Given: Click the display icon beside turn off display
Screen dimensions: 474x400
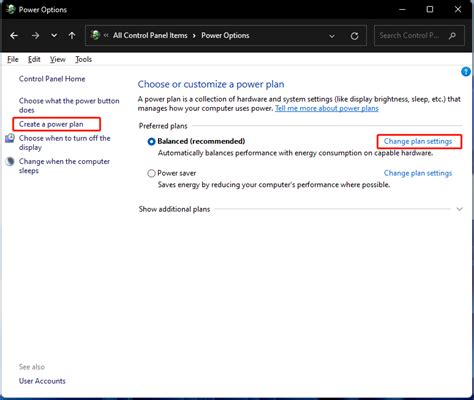Looking at the screenshot, I should point(10,138).
